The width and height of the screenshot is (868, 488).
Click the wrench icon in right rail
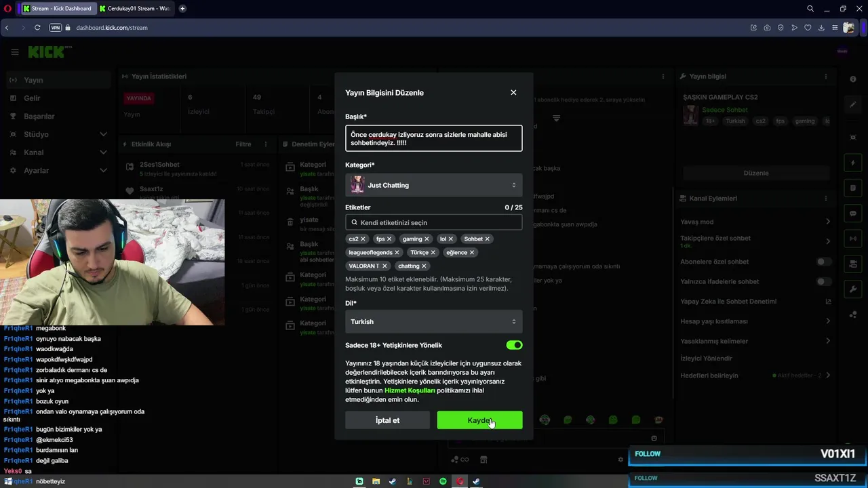click(x=853, y=289)
